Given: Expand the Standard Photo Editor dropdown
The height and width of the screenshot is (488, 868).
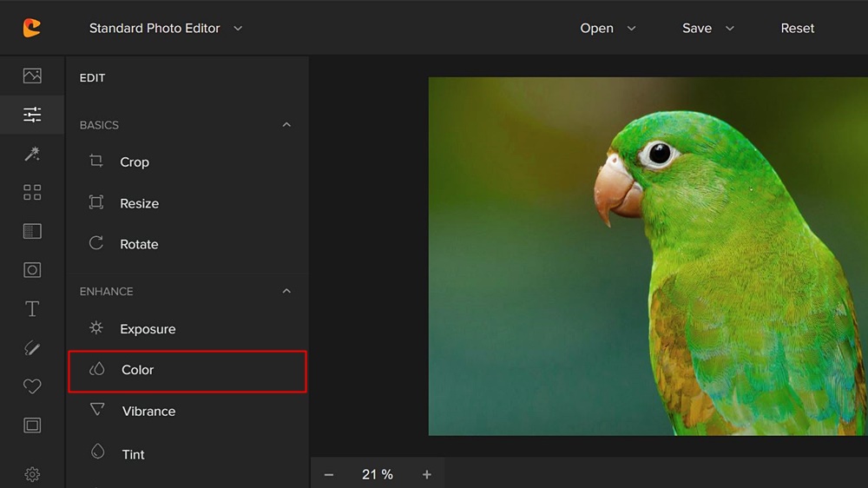Looking at the screenshot, I should pos(166,28).
